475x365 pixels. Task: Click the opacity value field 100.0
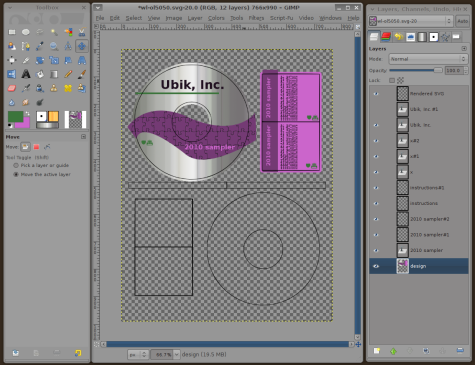click(454, 70)
